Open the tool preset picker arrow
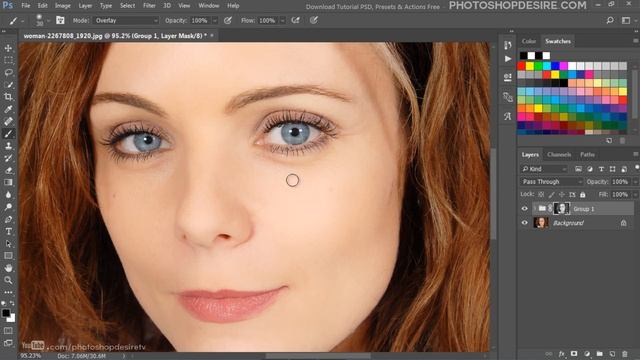Image resolution: width=640 pixels, height=360 pixels. (x=22, y=20)
